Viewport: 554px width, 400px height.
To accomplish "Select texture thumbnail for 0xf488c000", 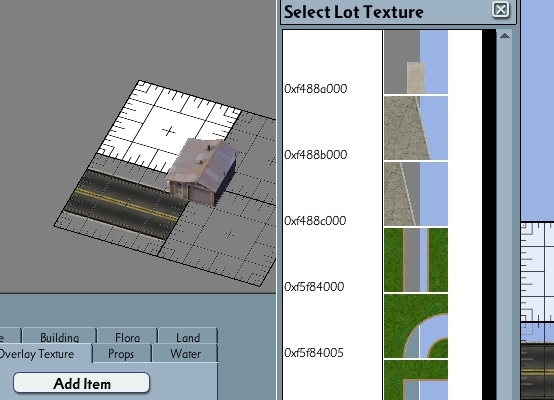I will (x=416, y=194).
